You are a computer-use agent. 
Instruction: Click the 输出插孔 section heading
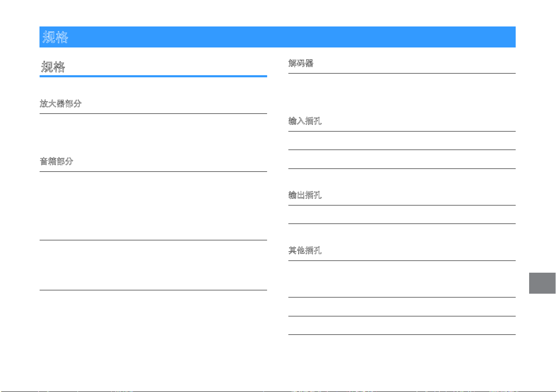(x=305, y=195)
